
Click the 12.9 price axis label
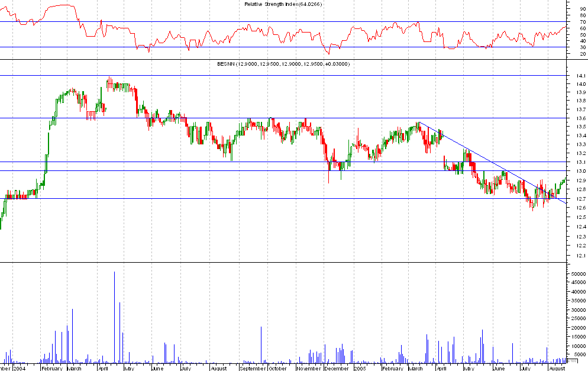click(x=581, y=180)
